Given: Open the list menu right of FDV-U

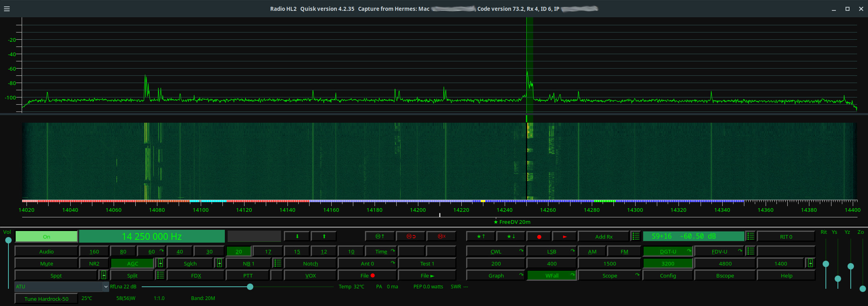Looking at the screenshot, I should click(750, 251).
